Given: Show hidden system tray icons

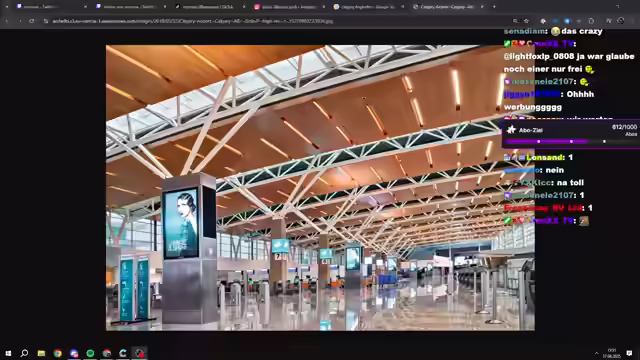Looking at the screenshot, I should (x=596, y=353).
